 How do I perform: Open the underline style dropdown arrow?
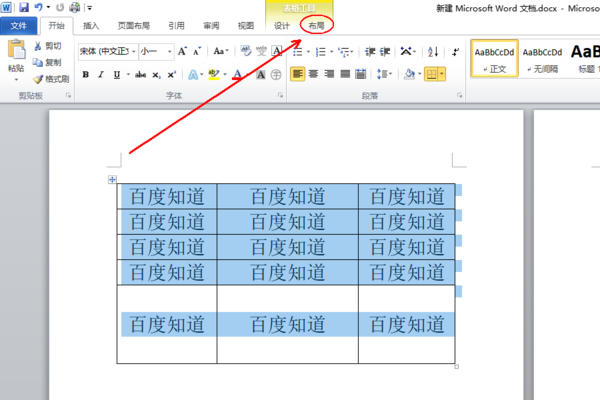[128, 75]
